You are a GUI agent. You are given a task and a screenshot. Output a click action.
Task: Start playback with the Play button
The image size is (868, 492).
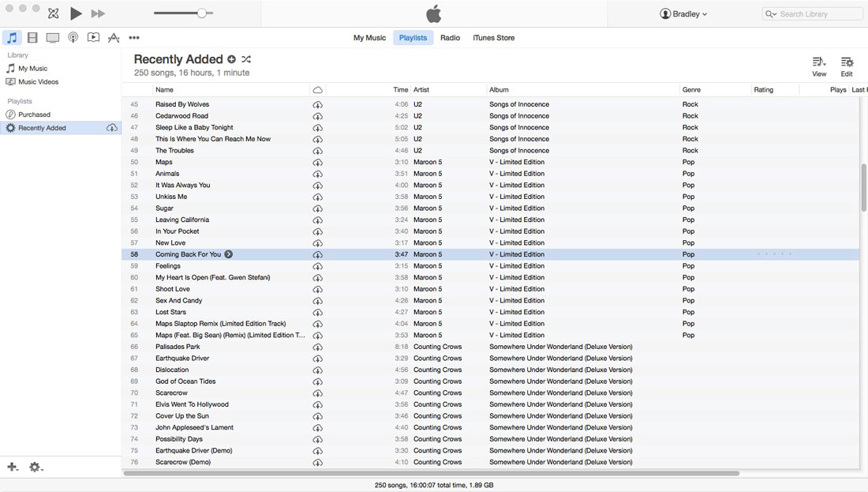click(76, 13)
